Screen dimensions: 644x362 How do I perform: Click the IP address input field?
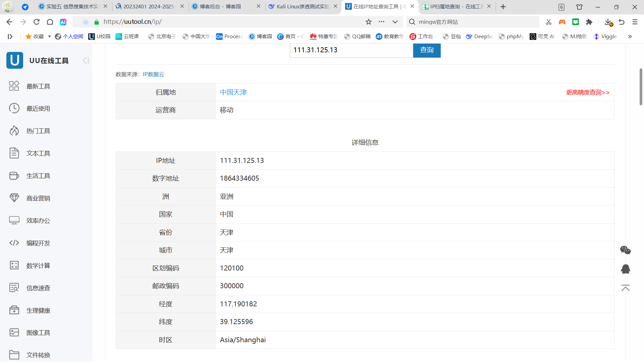click(x=351, y=50)
